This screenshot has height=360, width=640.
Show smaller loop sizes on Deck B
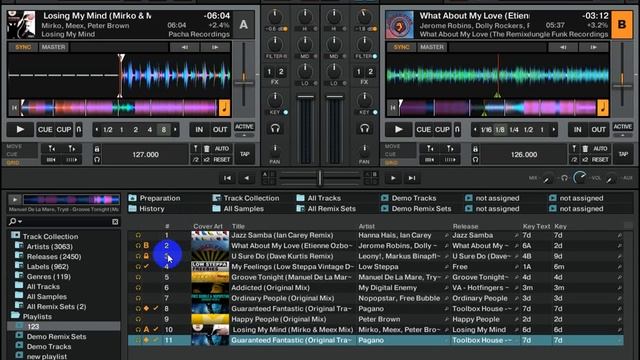(x=475, y=130)
